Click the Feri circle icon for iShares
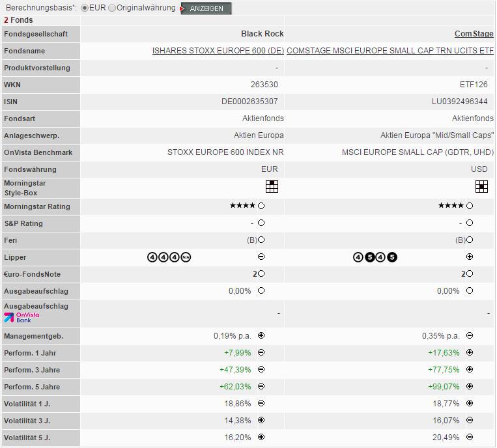This screenshot has height=448, width=497. (261, 240)
